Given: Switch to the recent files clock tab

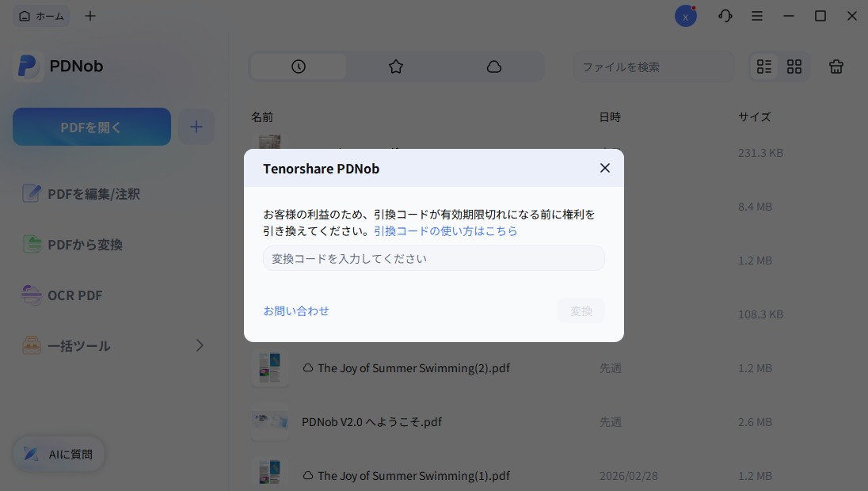Looking at the screenshot, I should tap(298, 67).
